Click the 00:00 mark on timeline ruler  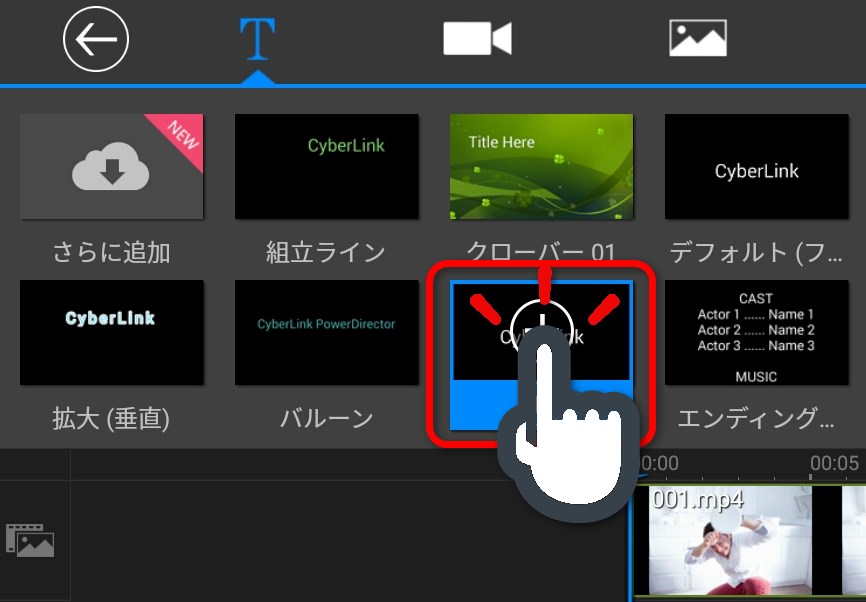click(x=658, y=464)
